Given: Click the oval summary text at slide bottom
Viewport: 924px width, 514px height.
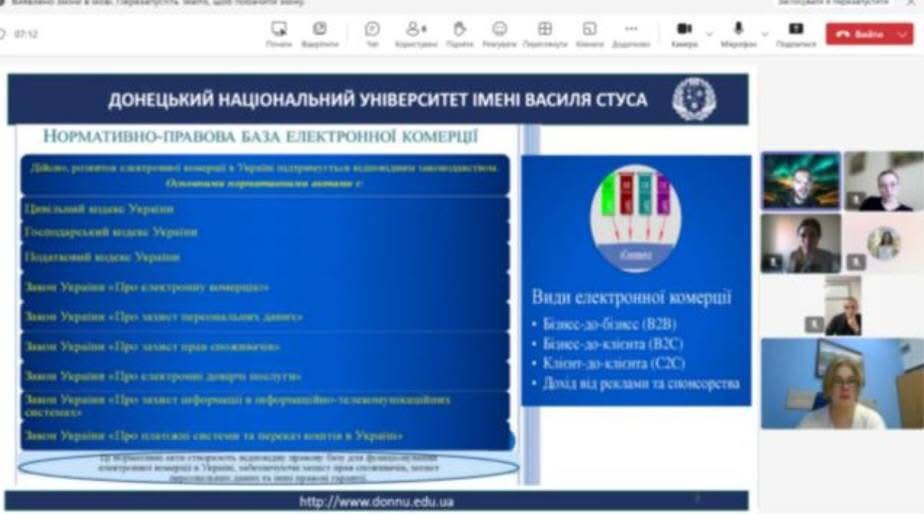Looking at the screenshot, I should coord(269,468).
